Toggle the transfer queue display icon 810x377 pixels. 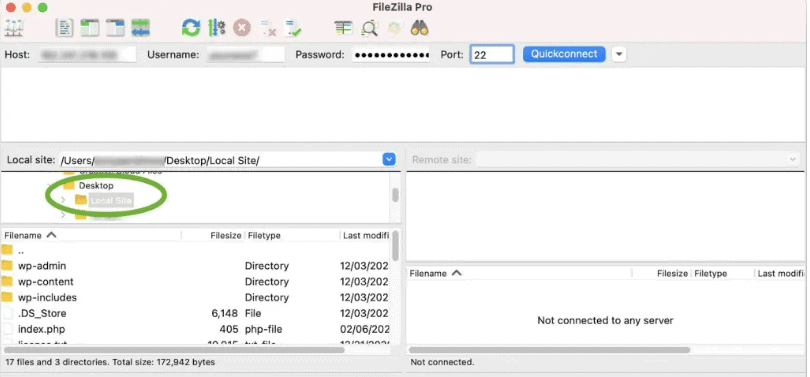[x=141, y=28]
